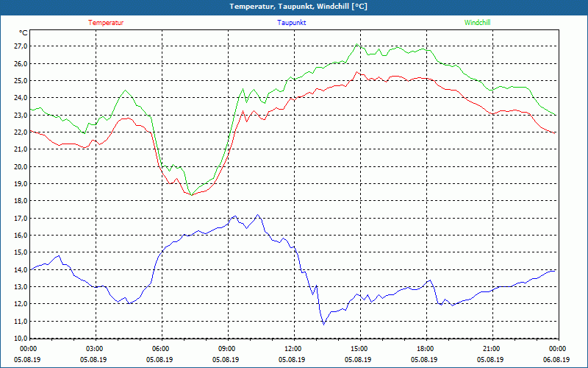Click the '12:00' time axis label

294,349
